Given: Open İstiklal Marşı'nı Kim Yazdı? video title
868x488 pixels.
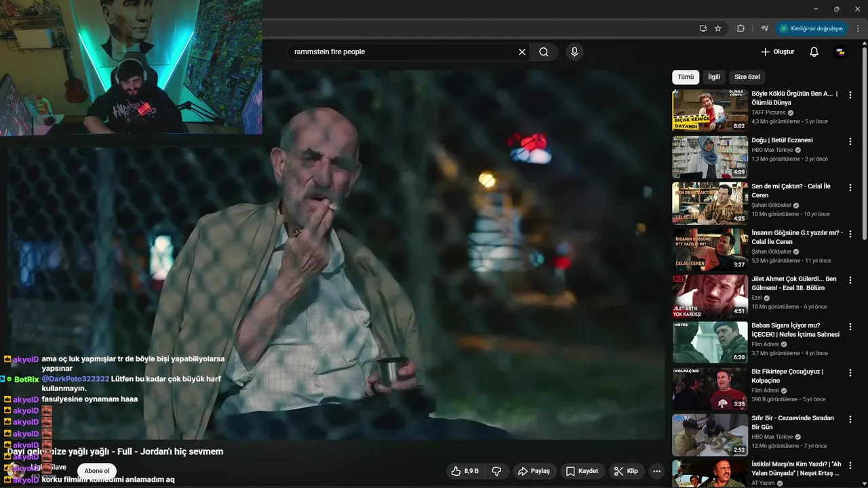Looking at the screenshot, I should 796,468.
